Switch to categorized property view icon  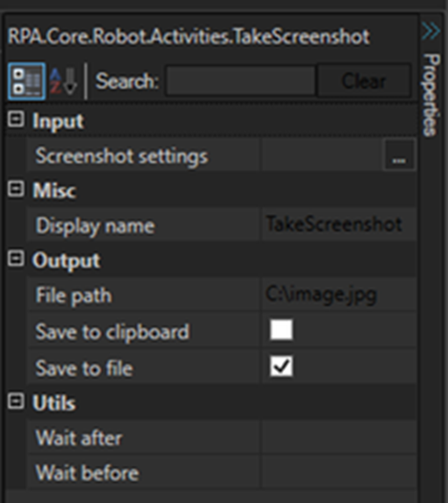tap(27, 81)
